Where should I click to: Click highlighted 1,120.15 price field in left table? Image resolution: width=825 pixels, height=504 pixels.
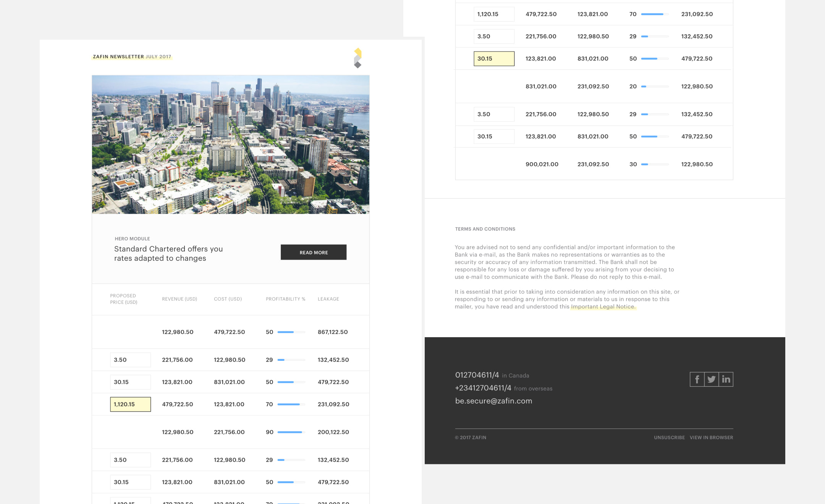[x=130, y=404]
